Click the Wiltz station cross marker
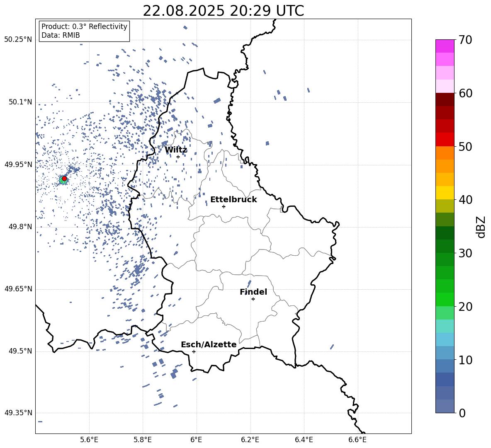491x448 pixels. pos(178,157)
